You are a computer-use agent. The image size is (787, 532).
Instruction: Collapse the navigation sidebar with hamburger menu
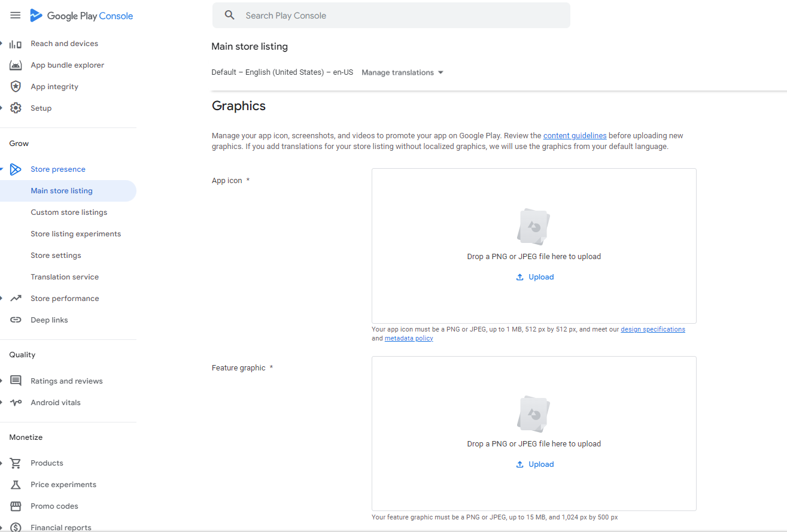(15, 16)
